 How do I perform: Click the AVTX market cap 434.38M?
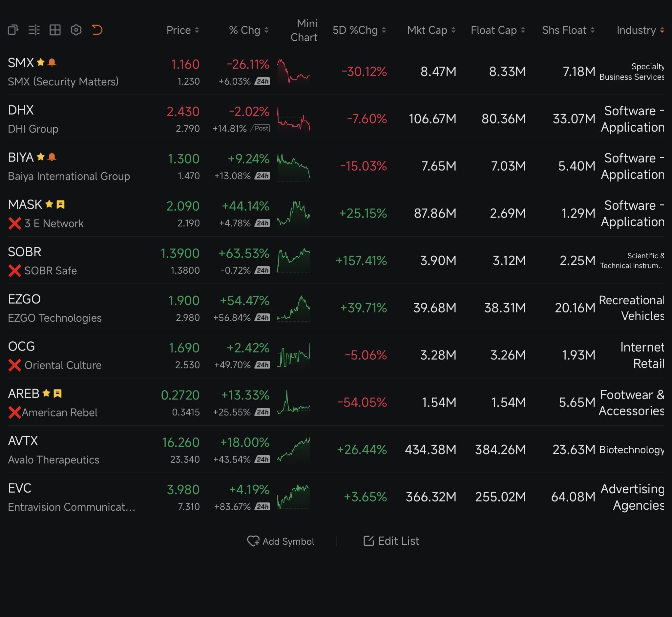pos(430,450)
